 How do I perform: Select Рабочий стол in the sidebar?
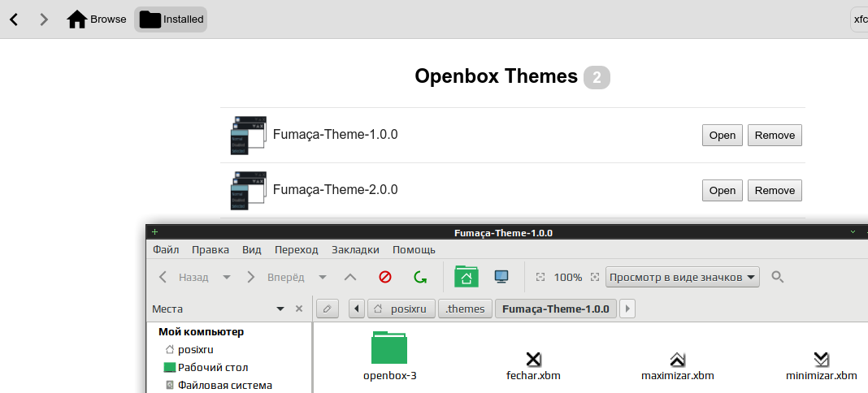tap(206, 368)
